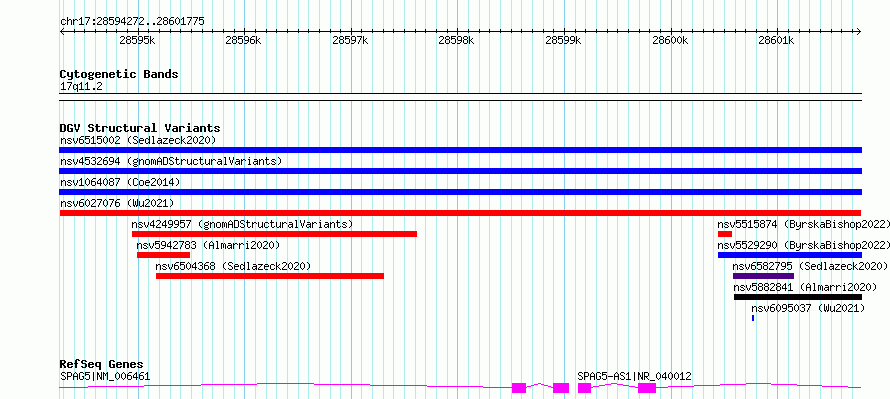Click the chr17:28594272..28601775 region label

[132, 22]
